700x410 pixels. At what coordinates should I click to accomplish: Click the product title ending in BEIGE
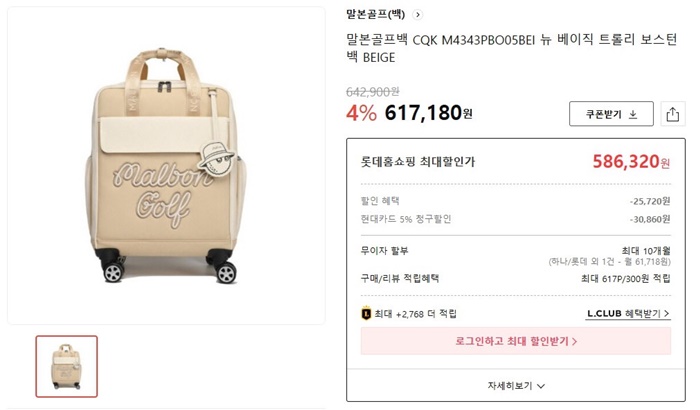[510, 48]
